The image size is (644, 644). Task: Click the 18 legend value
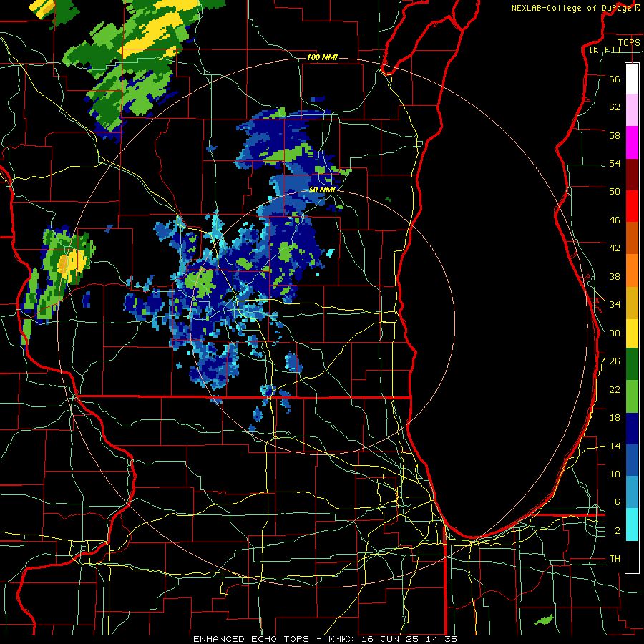click(x=615, y=418)
